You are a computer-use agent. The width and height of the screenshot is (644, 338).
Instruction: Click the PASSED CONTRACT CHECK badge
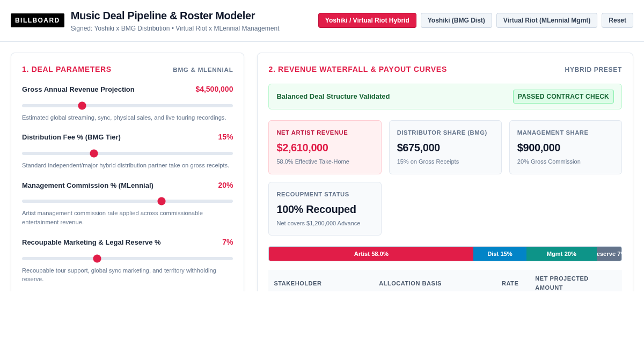(x=563, y=97)
